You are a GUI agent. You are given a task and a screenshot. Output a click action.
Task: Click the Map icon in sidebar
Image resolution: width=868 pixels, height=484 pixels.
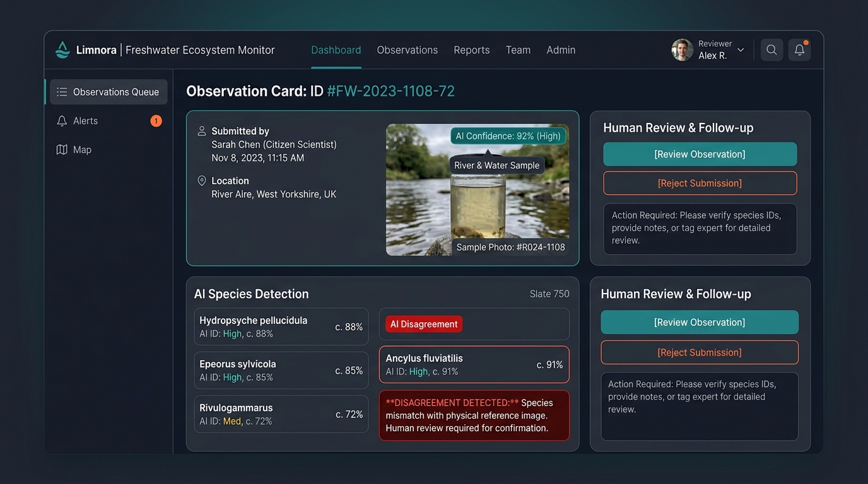62,150
